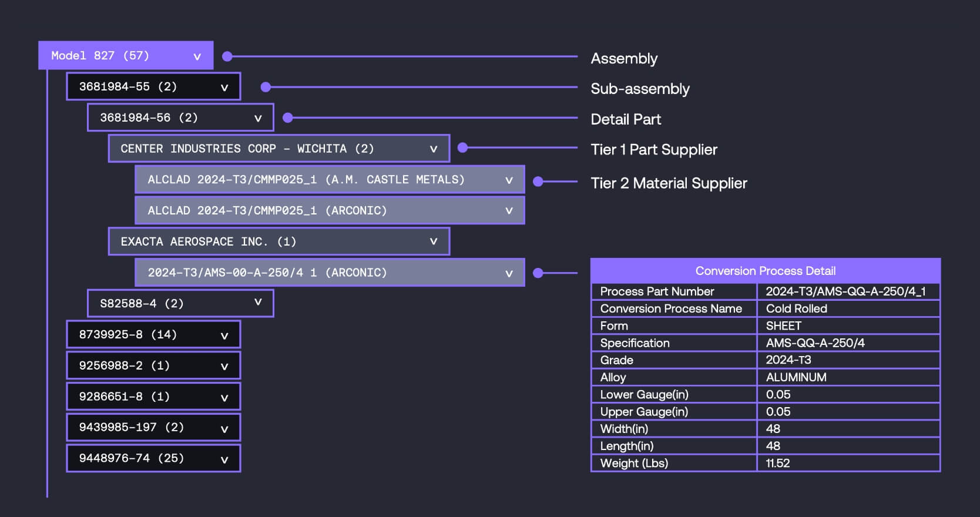This screenshot has height=517, width=980.
Task: Click the Weight (Lbs) label
Action: (634, 464)
